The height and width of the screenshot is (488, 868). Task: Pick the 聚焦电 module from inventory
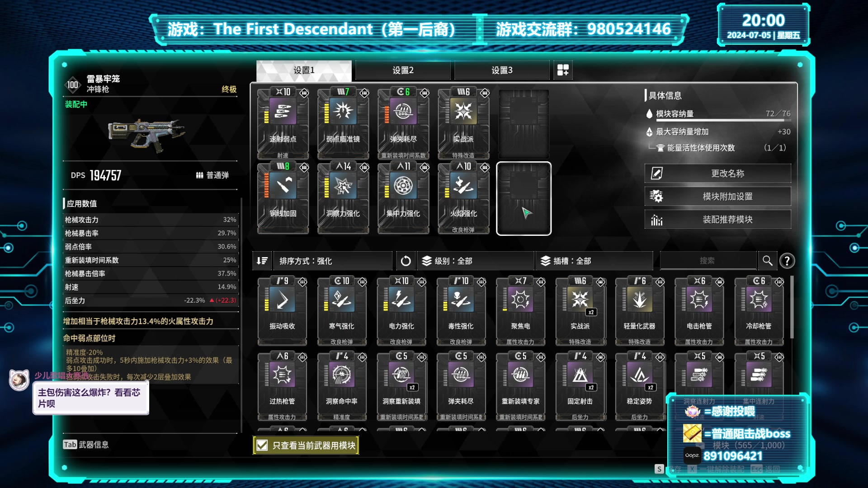point(520,311)
